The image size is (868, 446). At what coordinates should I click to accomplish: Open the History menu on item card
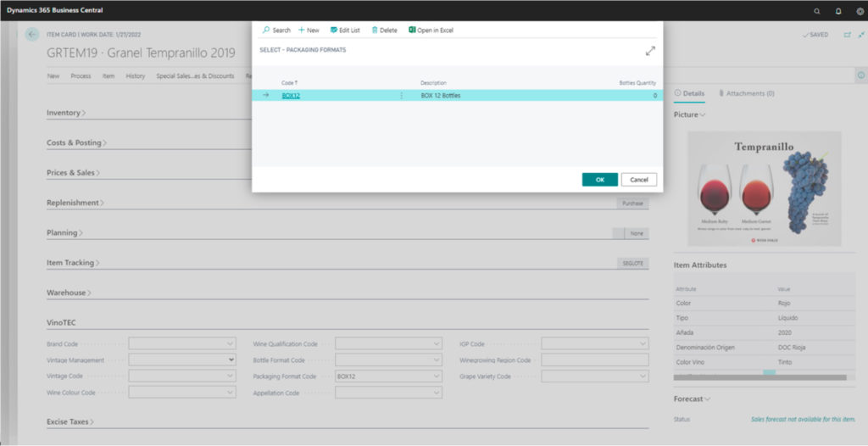pos(135,76)
